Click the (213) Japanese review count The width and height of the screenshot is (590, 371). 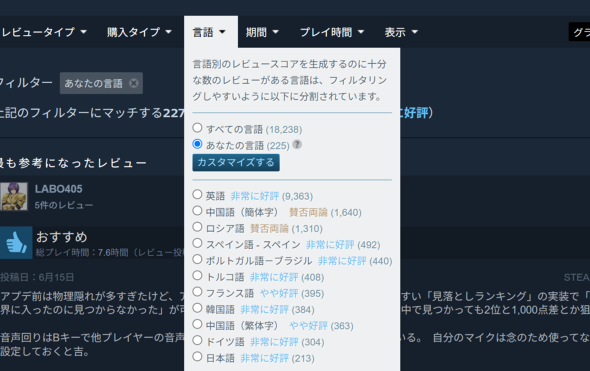point(303,358)
